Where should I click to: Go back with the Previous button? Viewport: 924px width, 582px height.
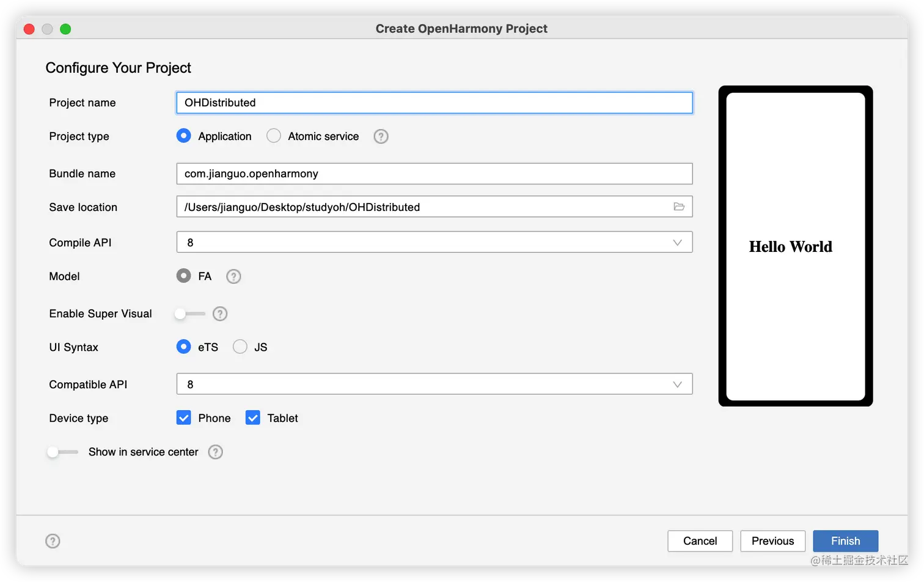[x=773, y=541]
